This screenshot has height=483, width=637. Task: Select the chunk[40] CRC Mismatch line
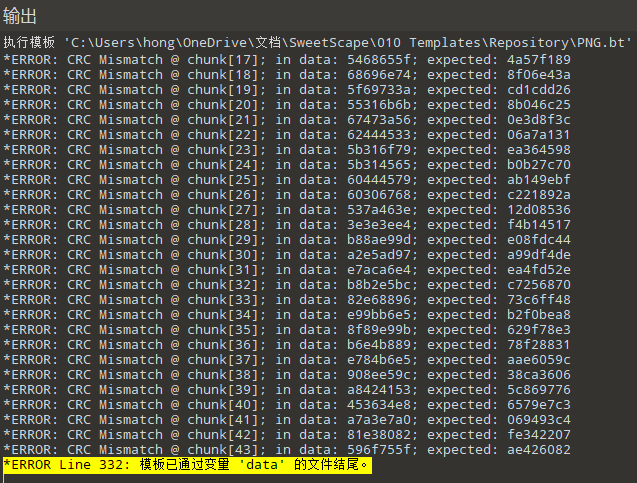[x=287, y=405]
